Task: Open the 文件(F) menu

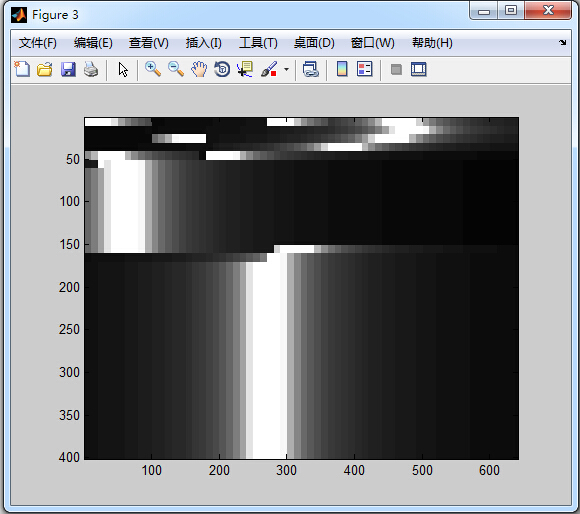Action: (38, 43)
